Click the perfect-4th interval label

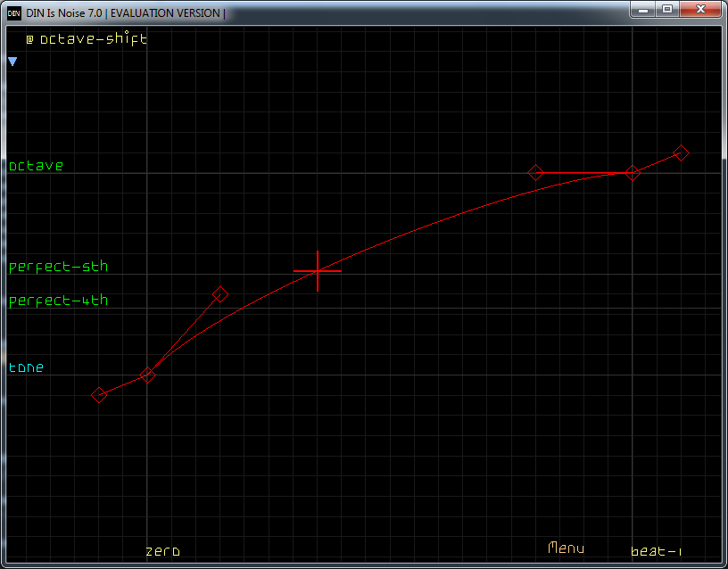58,301
